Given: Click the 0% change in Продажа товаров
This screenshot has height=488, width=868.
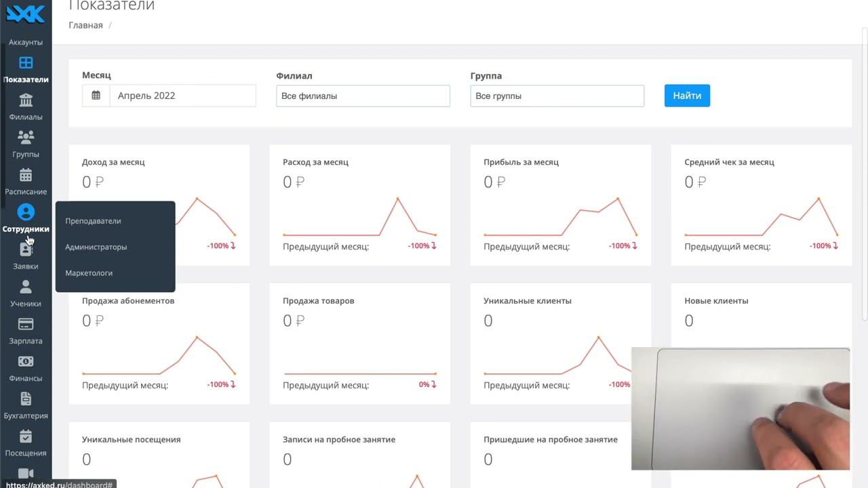Looking at the screenshot, I should click(x=427, y=384).
